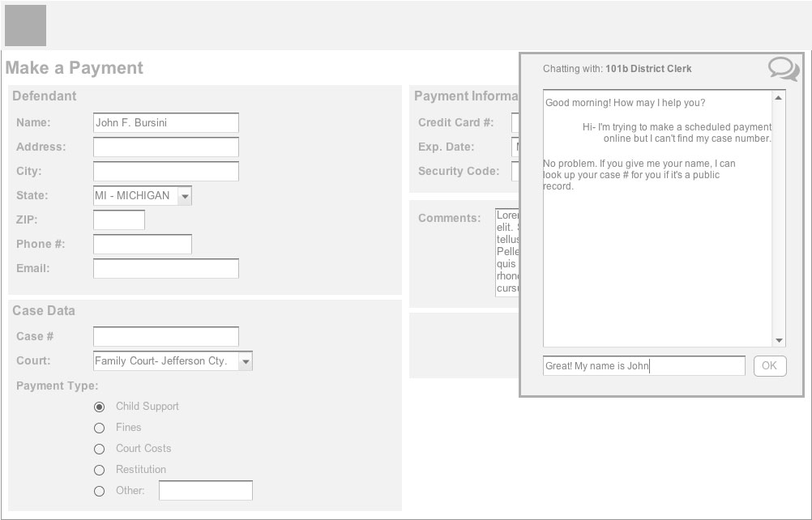Select the ZIP code field
The height and width of the screenshot is (520, 812).
118,220
